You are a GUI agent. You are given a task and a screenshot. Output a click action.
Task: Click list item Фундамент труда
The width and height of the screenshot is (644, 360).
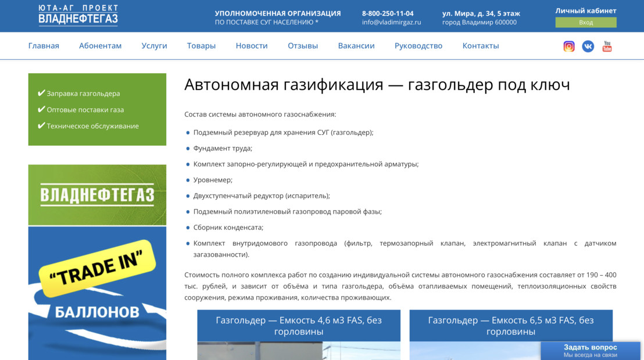[223, 148]
